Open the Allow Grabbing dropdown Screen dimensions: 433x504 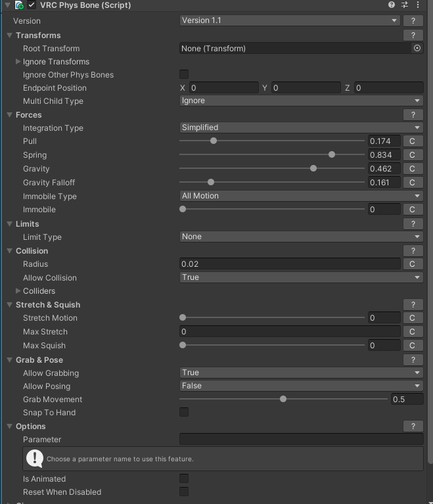point(301,373)
